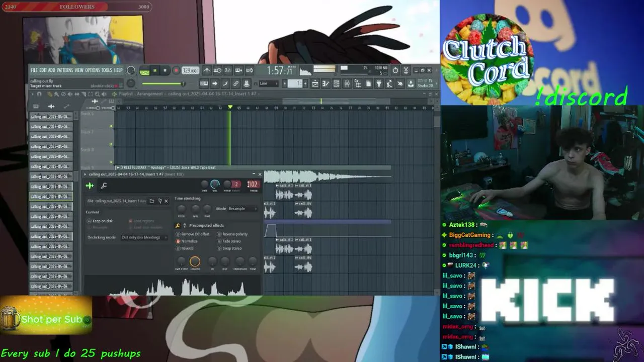Adjust the PAN knob in sampler
This screenshot has height=362, width=644.
(205, 185)
